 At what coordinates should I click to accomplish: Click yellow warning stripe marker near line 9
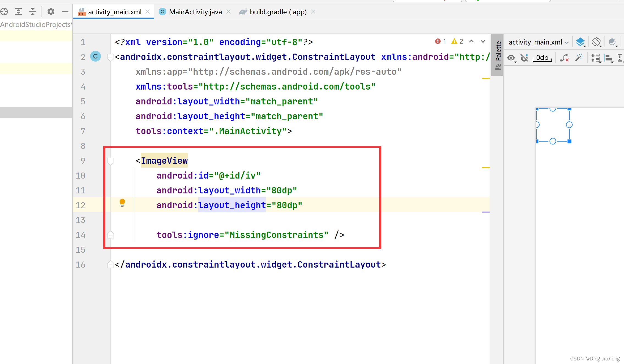[x=486, y=167]
